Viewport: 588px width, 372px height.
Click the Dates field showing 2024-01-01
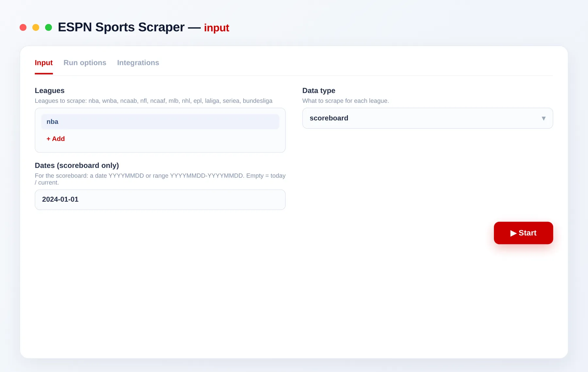coord(160,200)
